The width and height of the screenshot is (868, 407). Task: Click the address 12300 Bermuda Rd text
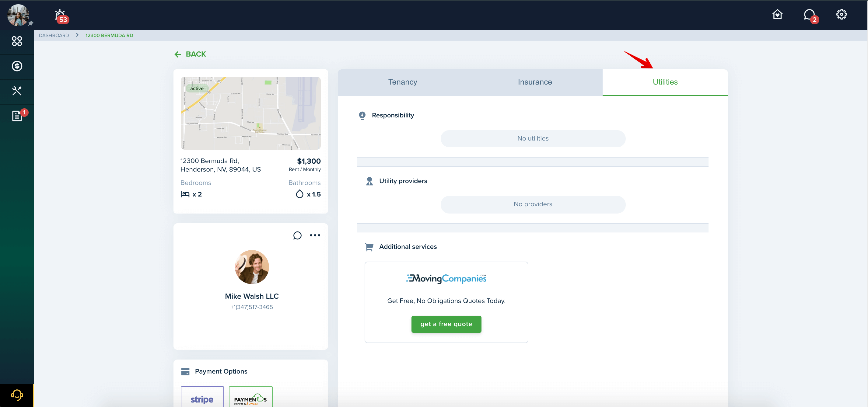tap(220, 165)
